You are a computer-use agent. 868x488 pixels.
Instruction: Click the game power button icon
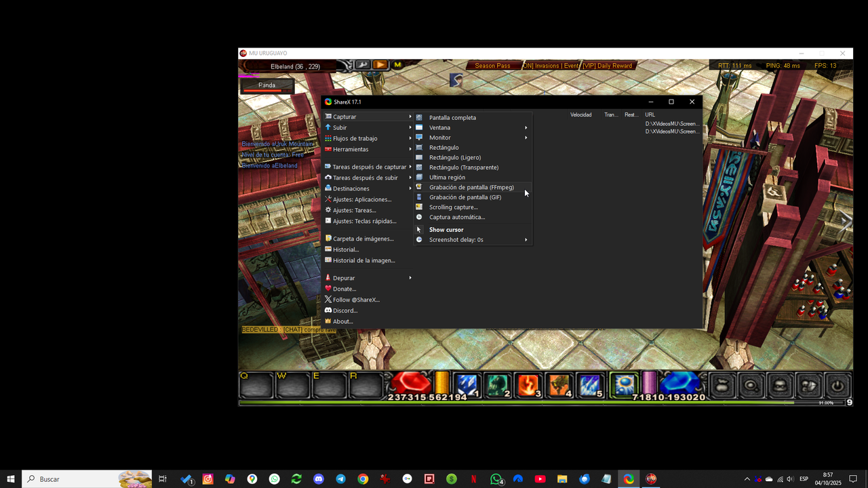pyautogui.click(x=837, y=385)
